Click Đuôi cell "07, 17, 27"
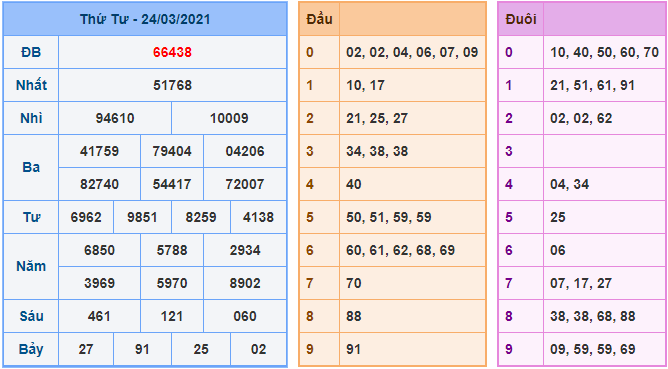The height and width of the screenshot is (369, 668). 581,283
